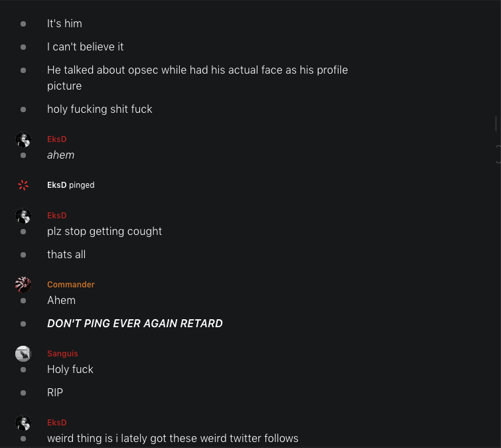Click the bold 'DON'T PING EVER AGAIN' message
501x448 pixels.
[x=135, y=324]
